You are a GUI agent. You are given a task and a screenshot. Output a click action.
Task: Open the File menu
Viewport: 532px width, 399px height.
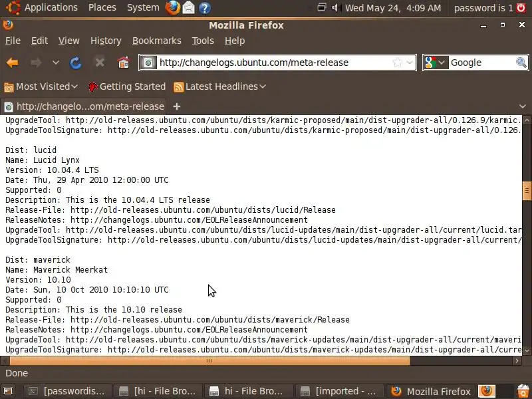(x=13, y=41)
